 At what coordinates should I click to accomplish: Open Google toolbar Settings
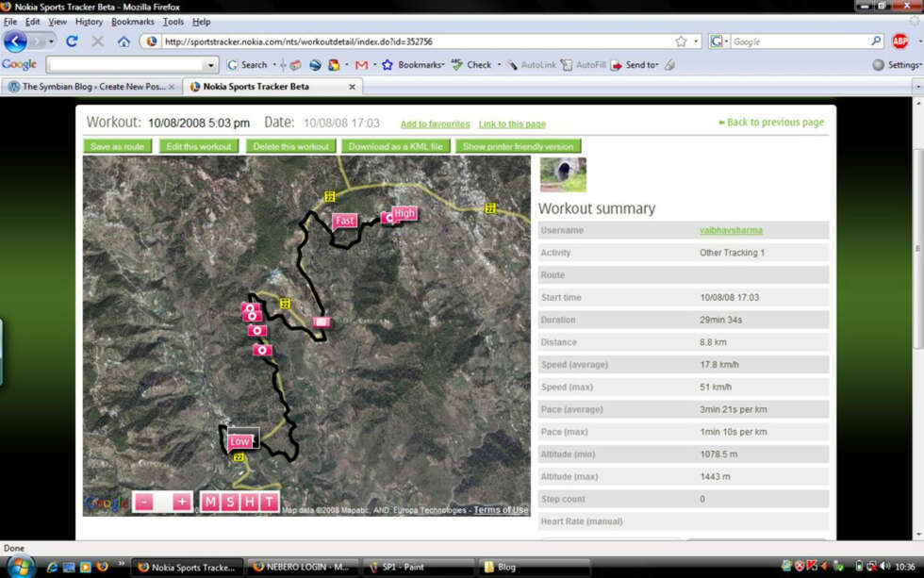897,65
